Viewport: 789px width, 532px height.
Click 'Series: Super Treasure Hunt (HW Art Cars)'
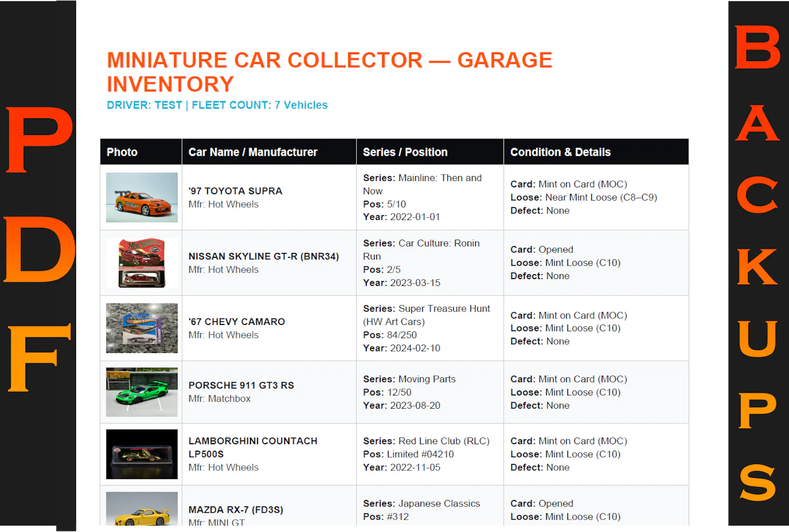click(x=427, y=315)
